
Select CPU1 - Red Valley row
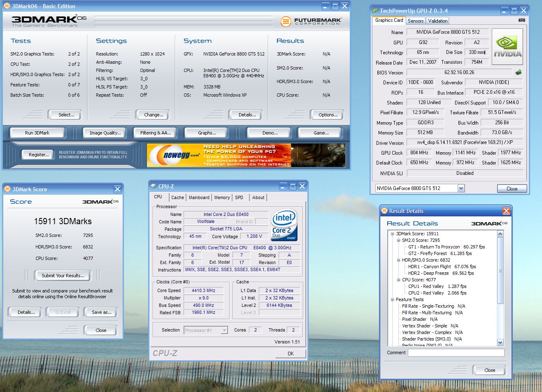click(x=437, y=286)
